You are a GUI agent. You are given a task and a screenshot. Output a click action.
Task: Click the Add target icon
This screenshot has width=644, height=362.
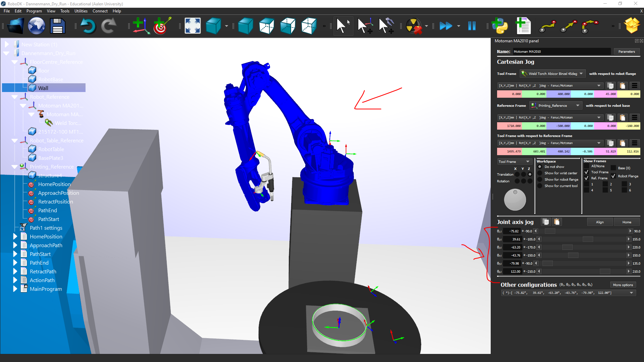point(162,26)
